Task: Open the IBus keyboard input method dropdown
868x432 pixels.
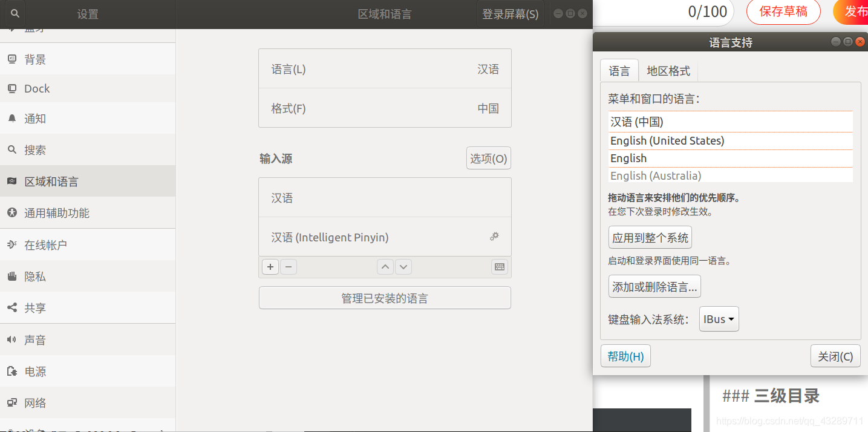Action: (x=719, y=319)
